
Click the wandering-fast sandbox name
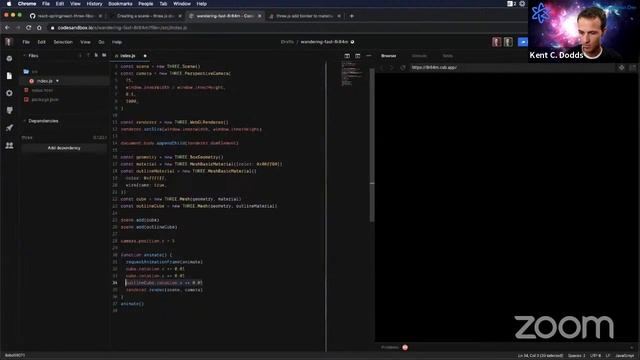click(324, 42)
